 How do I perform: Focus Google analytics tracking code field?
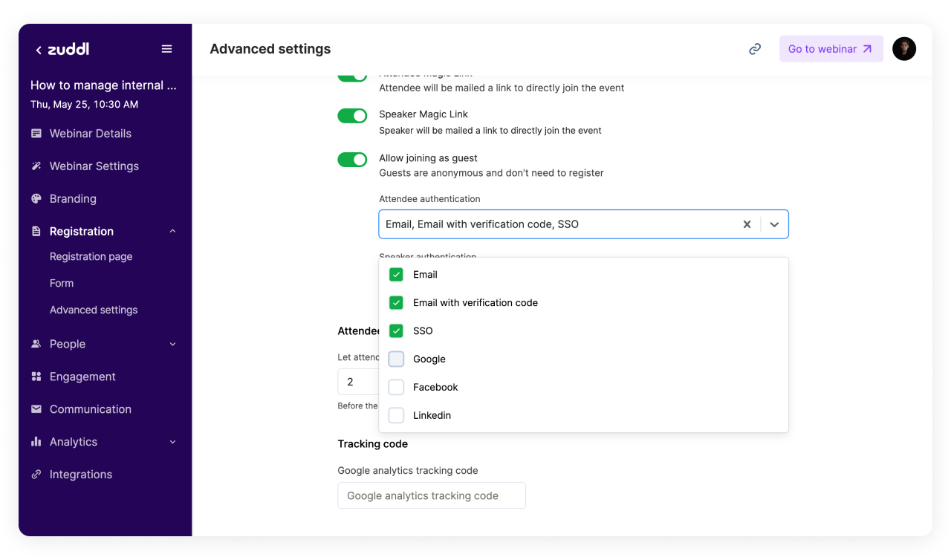pyautogui.click(x=431, y=495)
